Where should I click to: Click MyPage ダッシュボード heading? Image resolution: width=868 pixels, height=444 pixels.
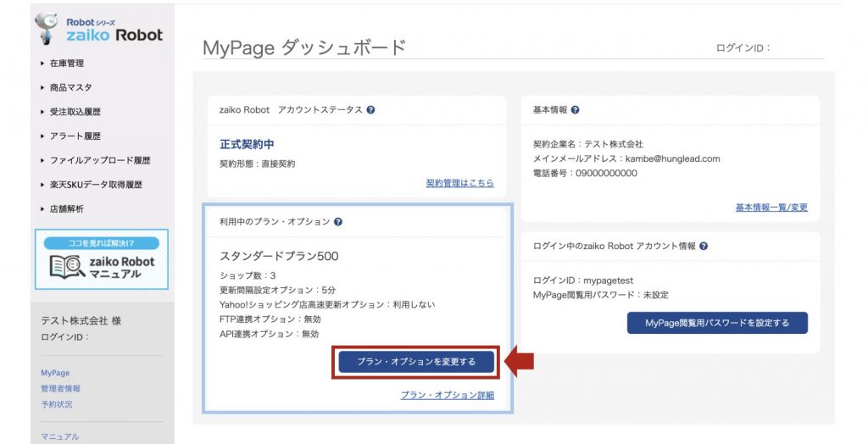(x=304, y=47)
